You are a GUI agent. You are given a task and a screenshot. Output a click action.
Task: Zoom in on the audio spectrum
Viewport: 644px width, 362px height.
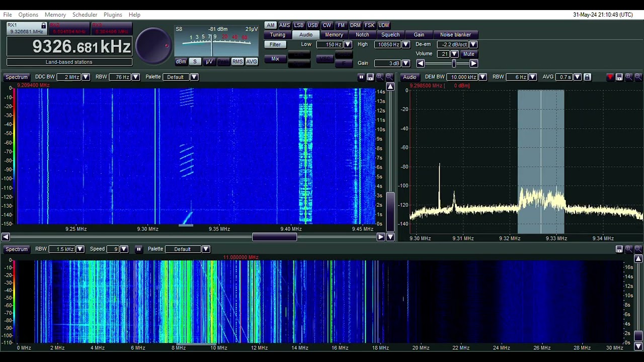click(x=629, y=77)
